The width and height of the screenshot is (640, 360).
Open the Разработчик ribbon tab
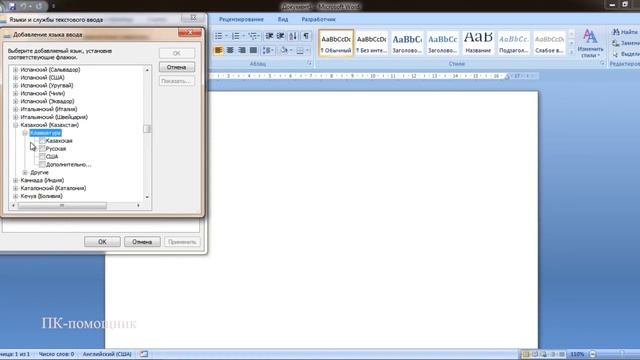click(318, 19)
